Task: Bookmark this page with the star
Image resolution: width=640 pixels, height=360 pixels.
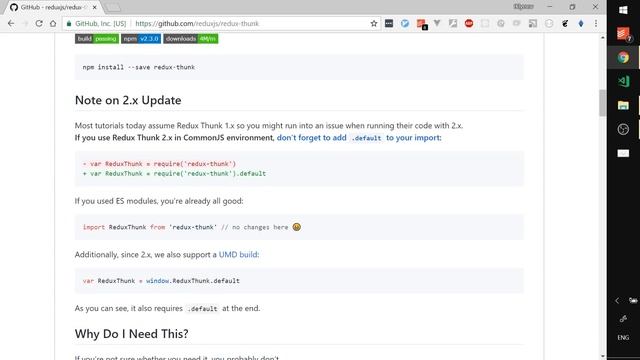Action: pos(373,24)
